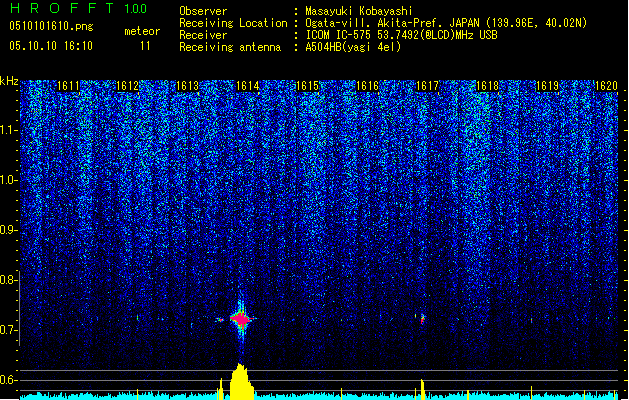
Task: Click the 1.0 kHz frequency label
Action: tap(9, 181)
